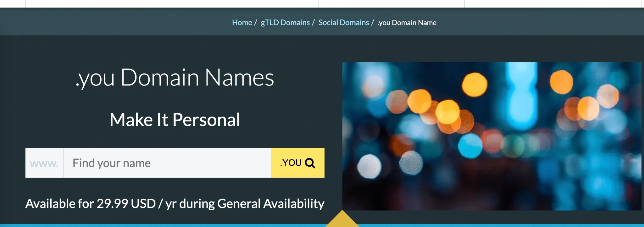644x227 pixels.
Task: Click the first white cell in top strip
Action: [99, 3]
